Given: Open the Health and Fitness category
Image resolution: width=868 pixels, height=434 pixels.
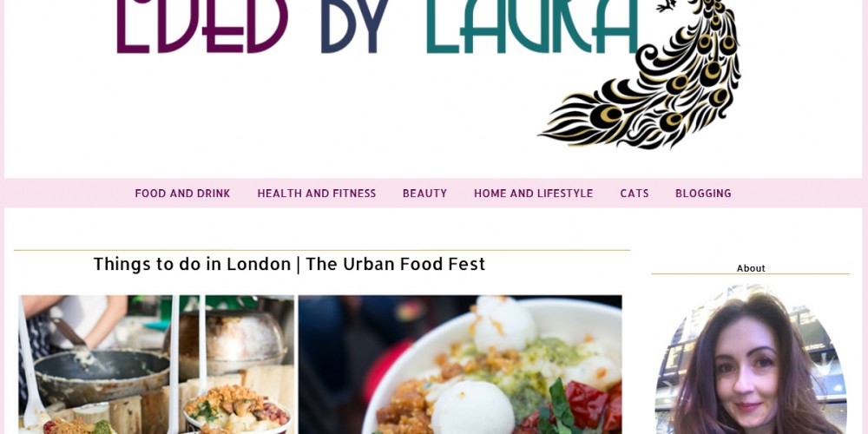Looking at the screenshot, I should [317, 194].
